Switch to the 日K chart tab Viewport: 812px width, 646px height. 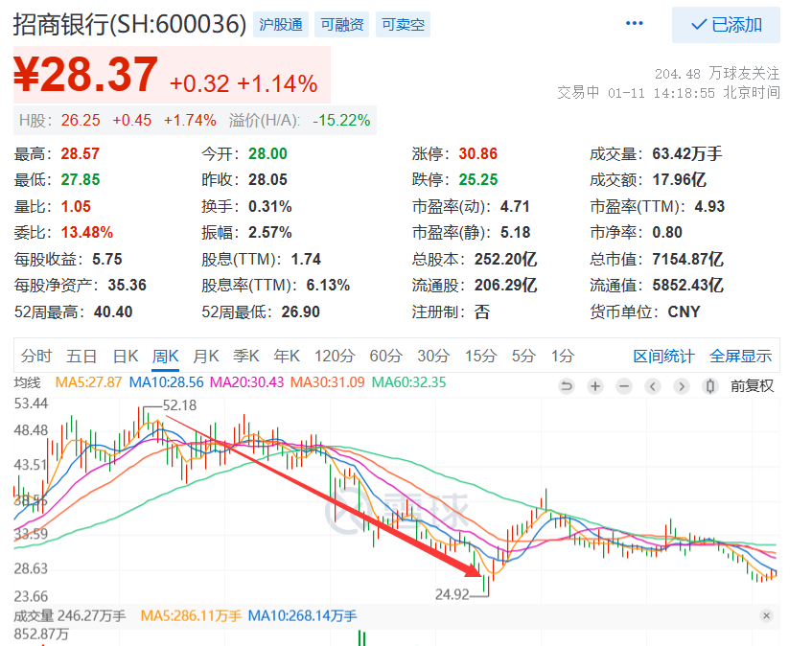(x=126, y=357)
